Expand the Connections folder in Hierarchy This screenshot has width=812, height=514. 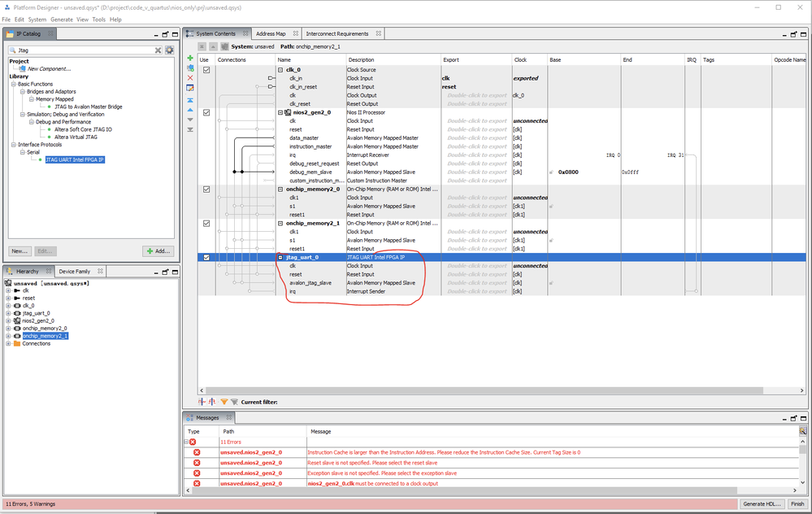click(x=8, y=343)
